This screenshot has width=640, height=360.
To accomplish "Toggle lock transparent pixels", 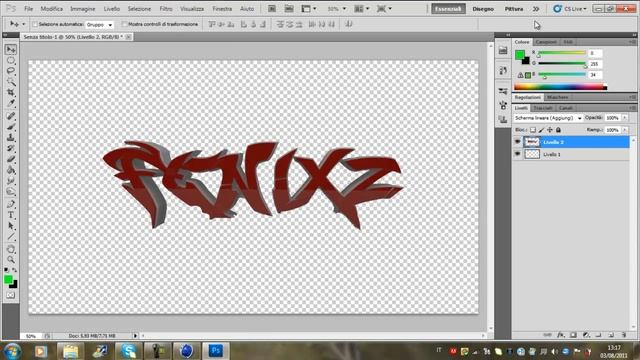I will coord(533,130).
